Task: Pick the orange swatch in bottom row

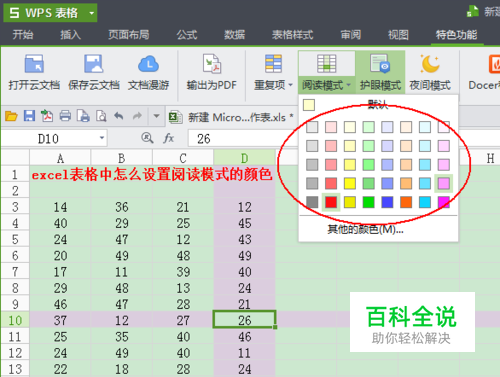Action: click(406, 202)
